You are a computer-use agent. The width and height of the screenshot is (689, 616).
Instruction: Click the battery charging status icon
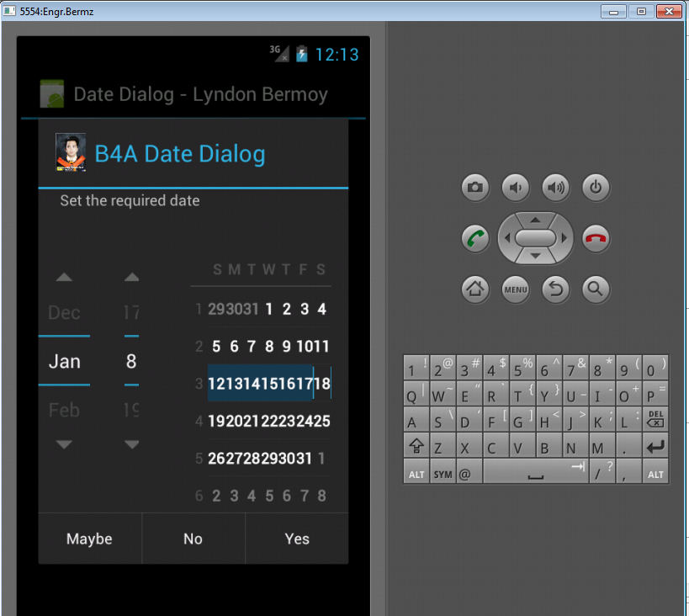[x=302, y=54]
